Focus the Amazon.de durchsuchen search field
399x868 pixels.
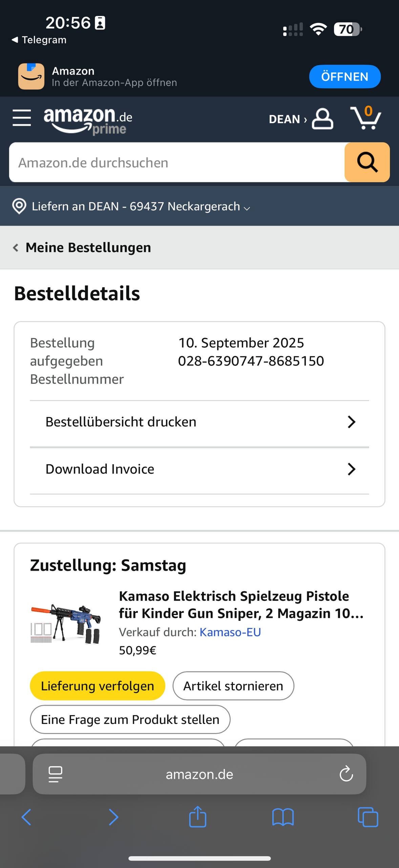176,162
